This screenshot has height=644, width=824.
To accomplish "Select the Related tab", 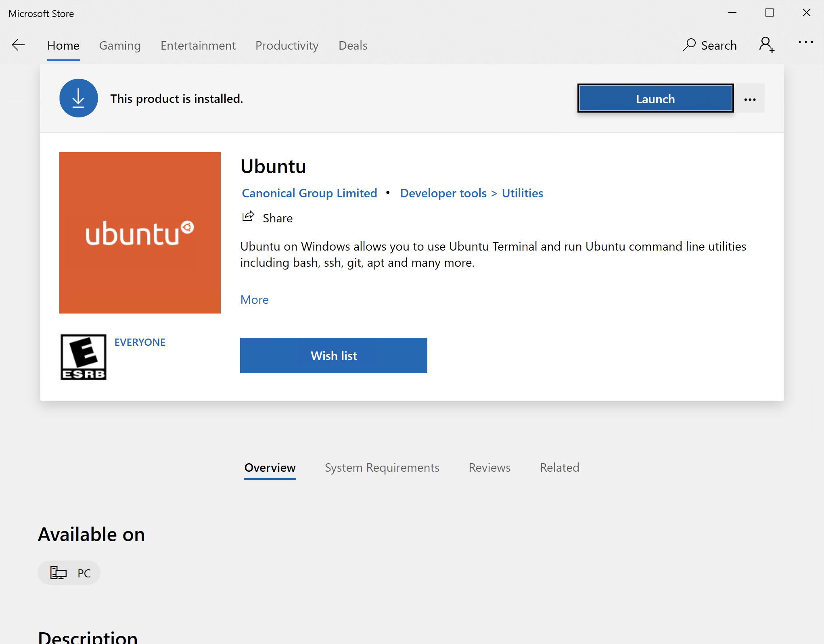I will [560, 467].
